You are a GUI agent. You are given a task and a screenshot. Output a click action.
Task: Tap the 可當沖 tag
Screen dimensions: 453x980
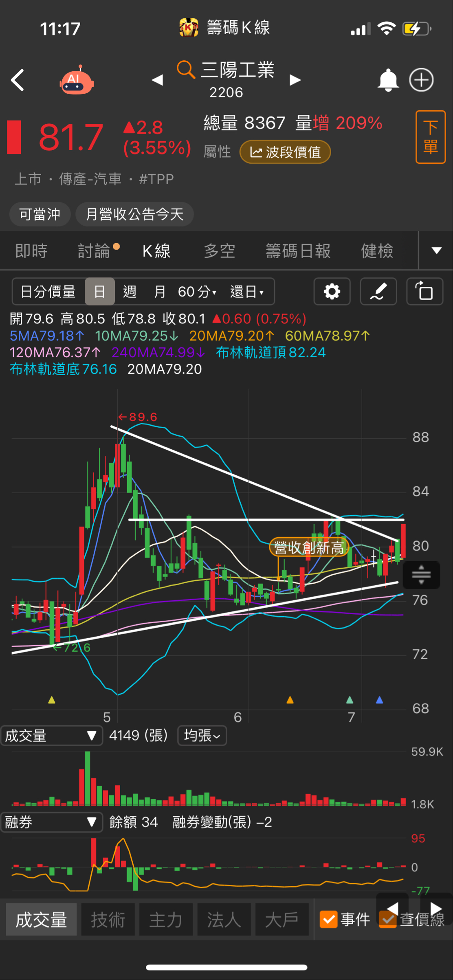pos(40,214)
